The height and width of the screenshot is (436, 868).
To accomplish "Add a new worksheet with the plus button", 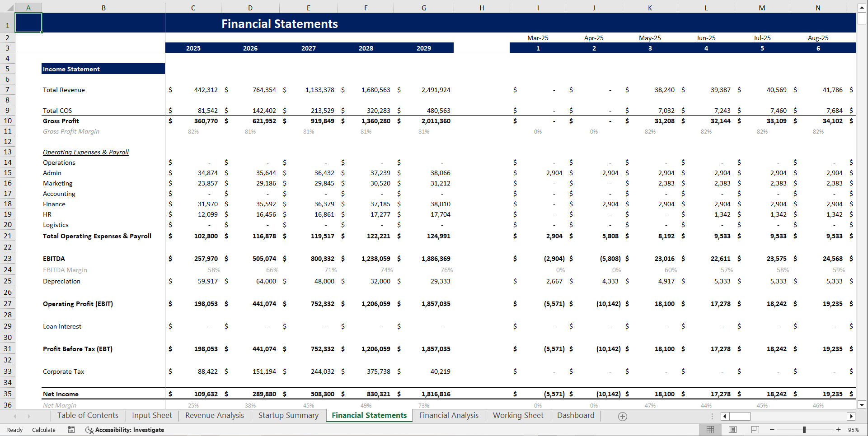I will pos(622,416).
